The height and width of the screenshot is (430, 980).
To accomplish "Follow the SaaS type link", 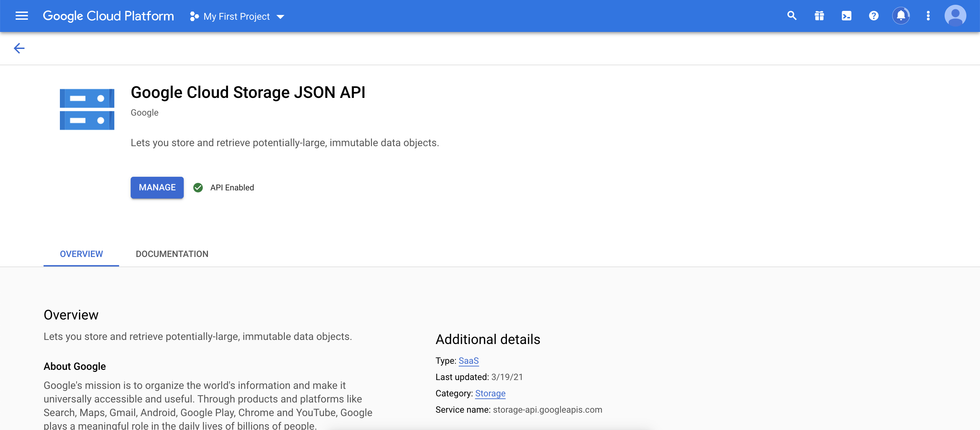I will [469, 361].
